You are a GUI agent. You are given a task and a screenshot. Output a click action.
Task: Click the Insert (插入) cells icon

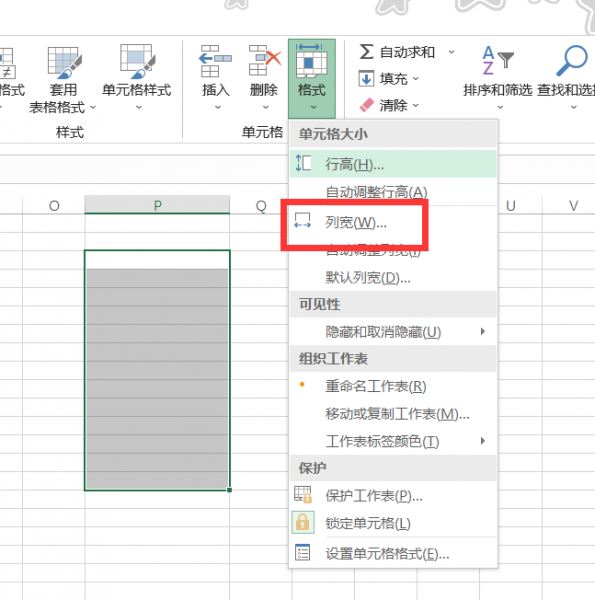[x=215, y=61]
